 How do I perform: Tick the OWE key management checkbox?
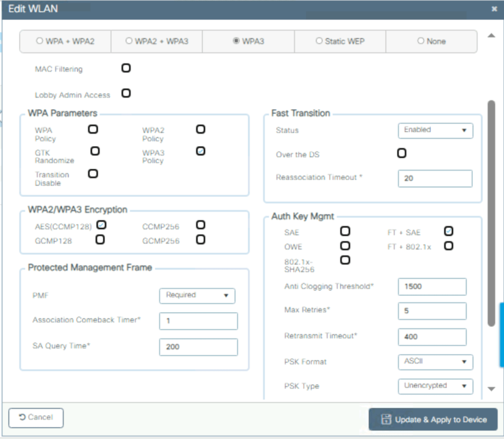(346, 245)
